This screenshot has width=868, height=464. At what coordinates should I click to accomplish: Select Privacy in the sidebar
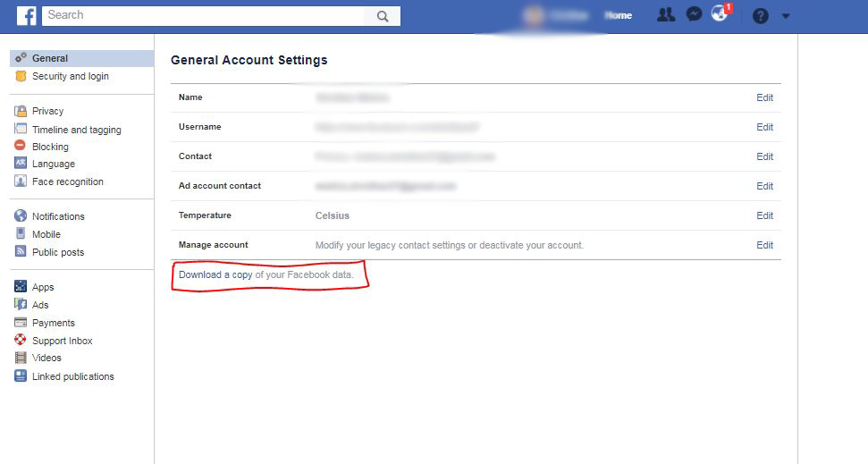47,112
